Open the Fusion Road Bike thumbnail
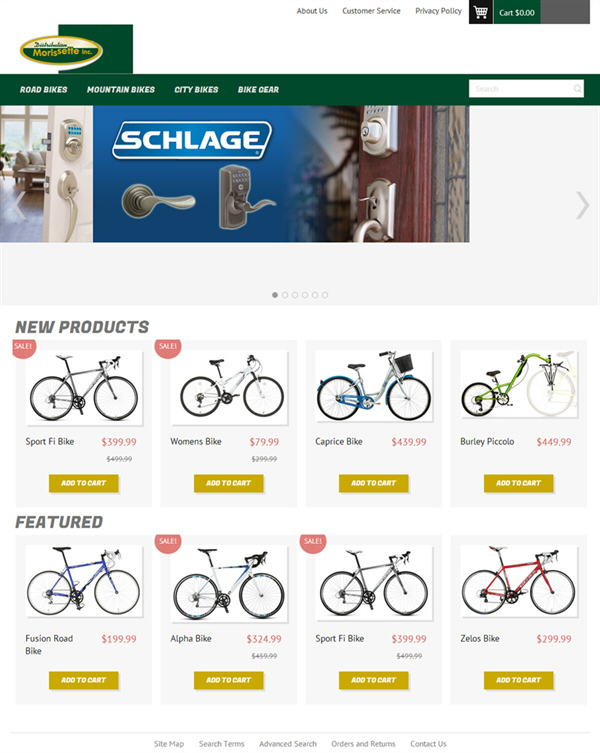The image size is (600, 753). pos(84,581)
